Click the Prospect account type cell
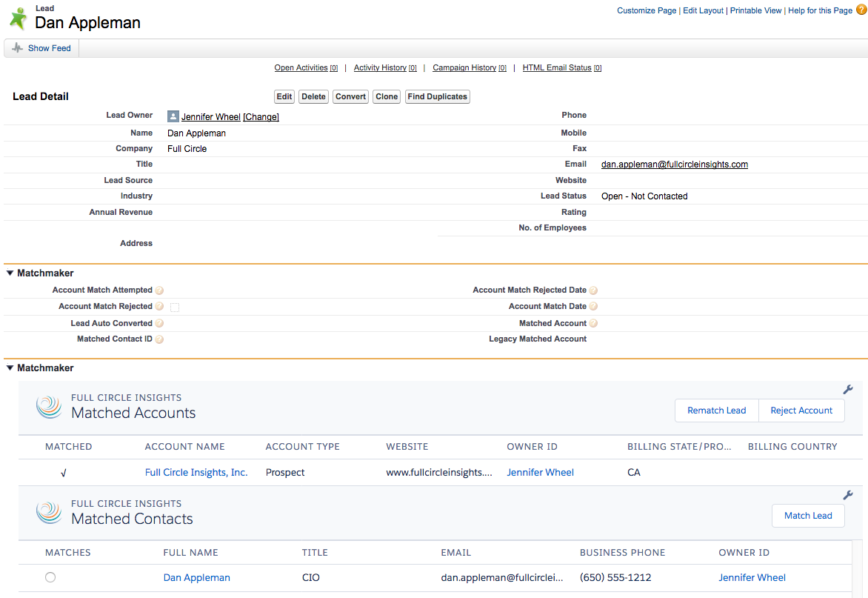The image size is (868, 598). 285,472
